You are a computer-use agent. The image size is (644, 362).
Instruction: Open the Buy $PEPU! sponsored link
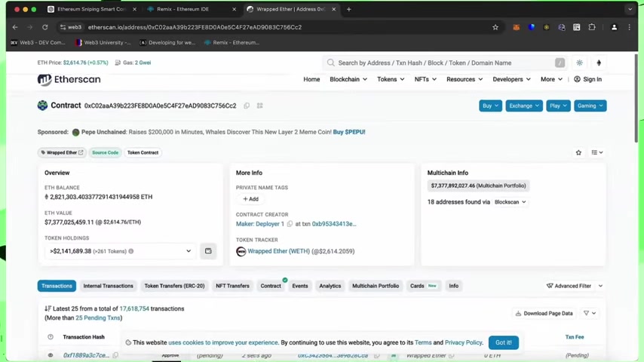(x=349, y=132)
